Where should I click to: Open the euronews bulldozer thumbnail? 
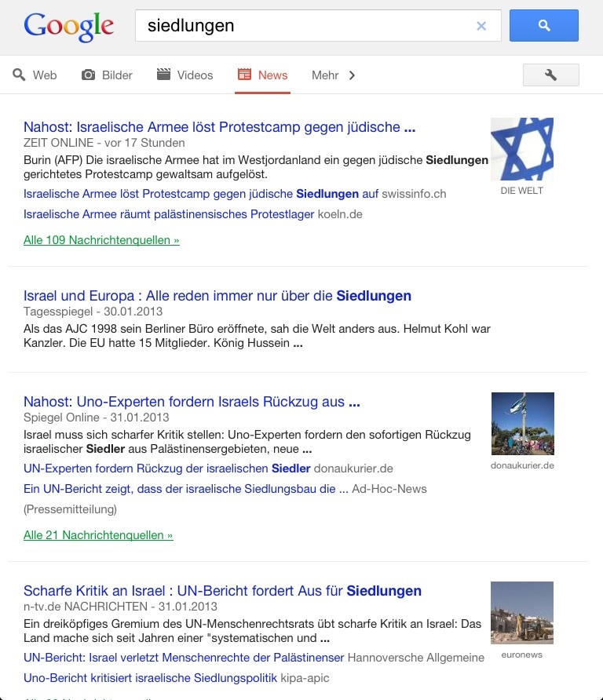click(x=521, y=613)
